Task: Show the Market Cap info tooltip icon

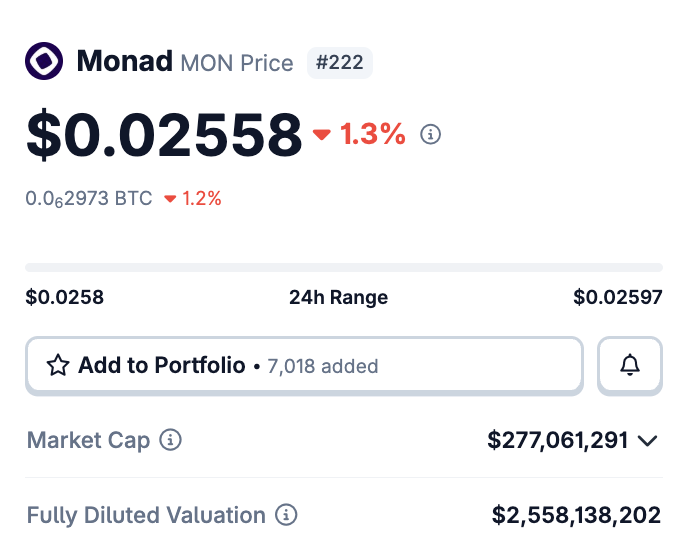Action: 171,440
